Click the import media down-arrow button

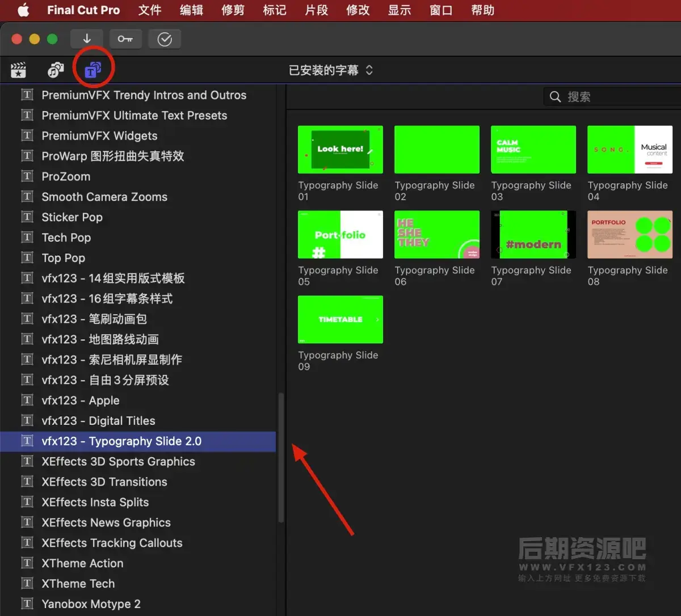[87, 39]
